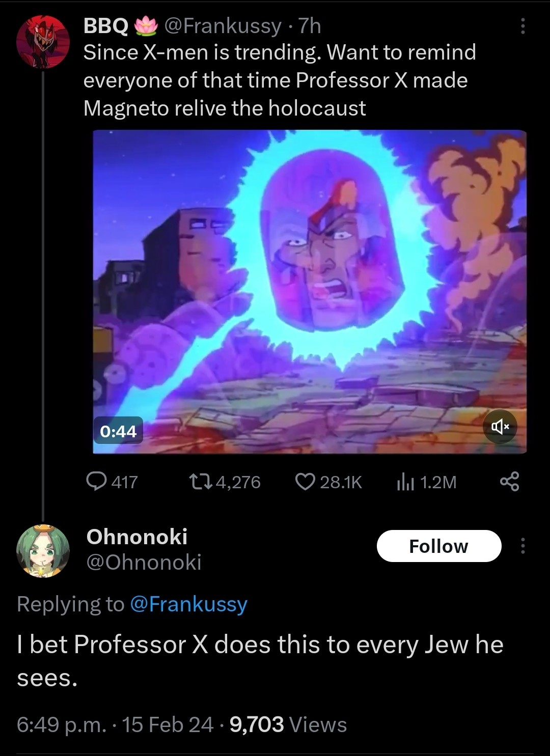Image resolution: width=550 pixels, height=756 pixels.
Task: Open view analytics bar chart icon
Action: pyautogui.click(x=405, y=482)
